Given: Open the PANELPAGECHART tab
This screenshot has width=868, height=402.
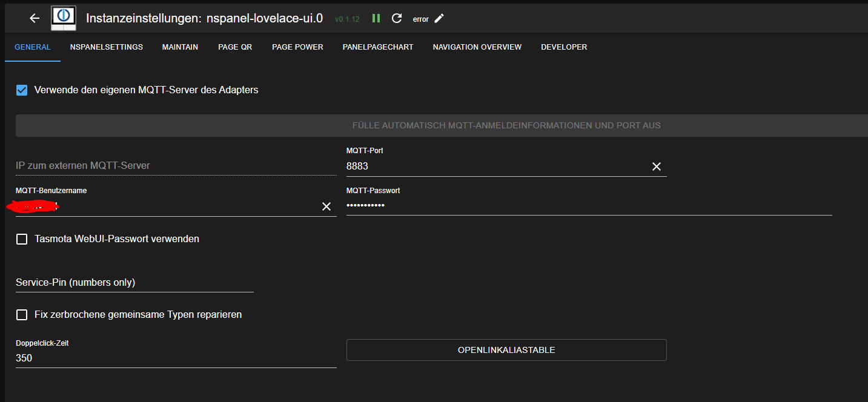Looking at the screenshot, I should [377, 47].
